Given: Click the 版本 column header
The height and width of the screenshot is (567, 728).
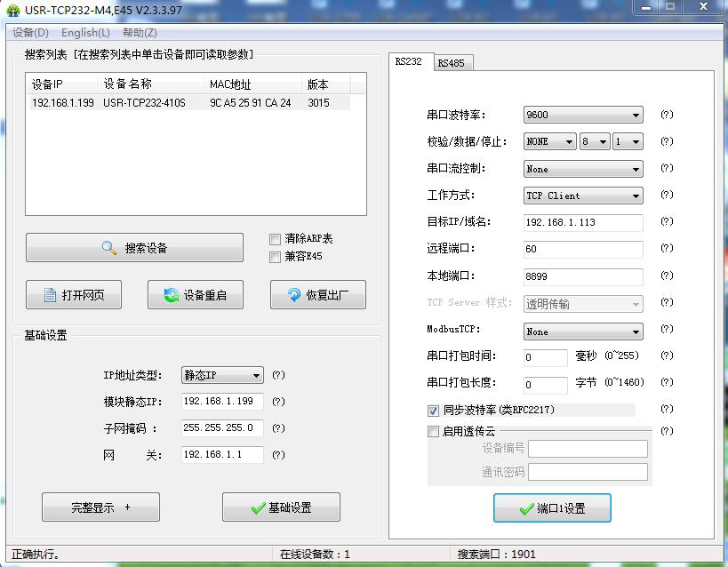Looking at the screenshot, I should pyautogui.click(x=326, y=84).
